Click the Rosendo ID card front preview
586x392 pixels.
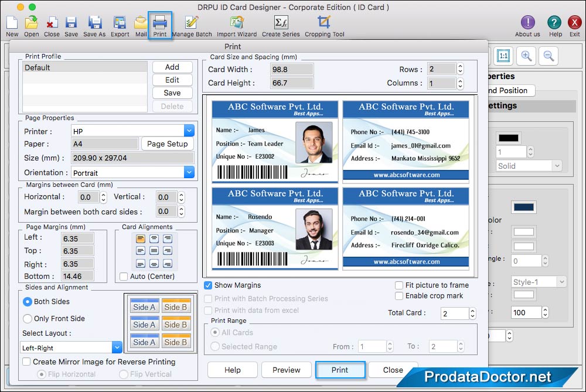point(275,229)
